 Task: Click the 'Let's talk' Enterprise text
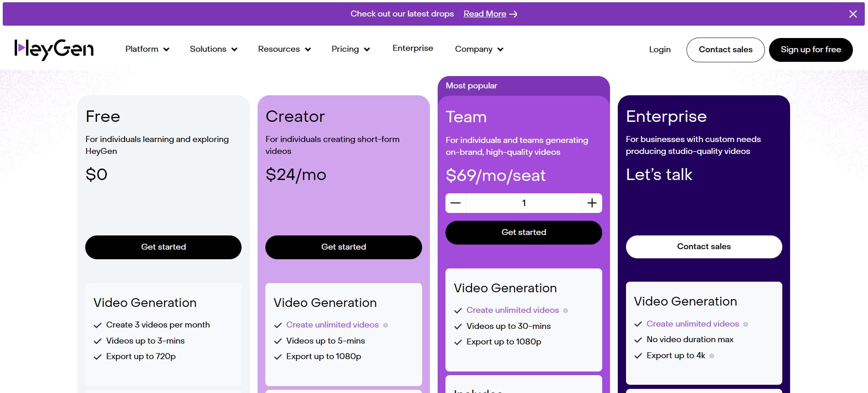point(659,175)
